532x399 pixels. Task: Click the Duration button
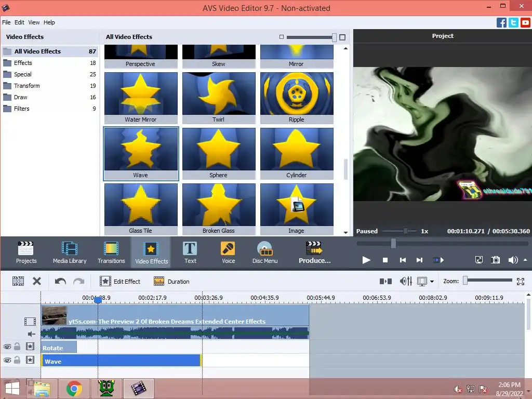(171, 281)
